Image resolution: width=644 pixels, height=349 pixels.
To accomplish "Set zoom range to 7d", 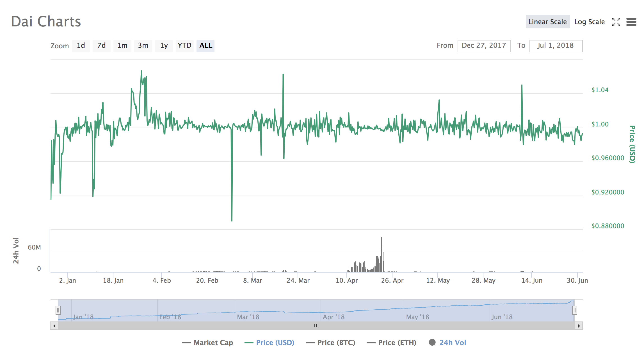I will [x=102, y=46].
